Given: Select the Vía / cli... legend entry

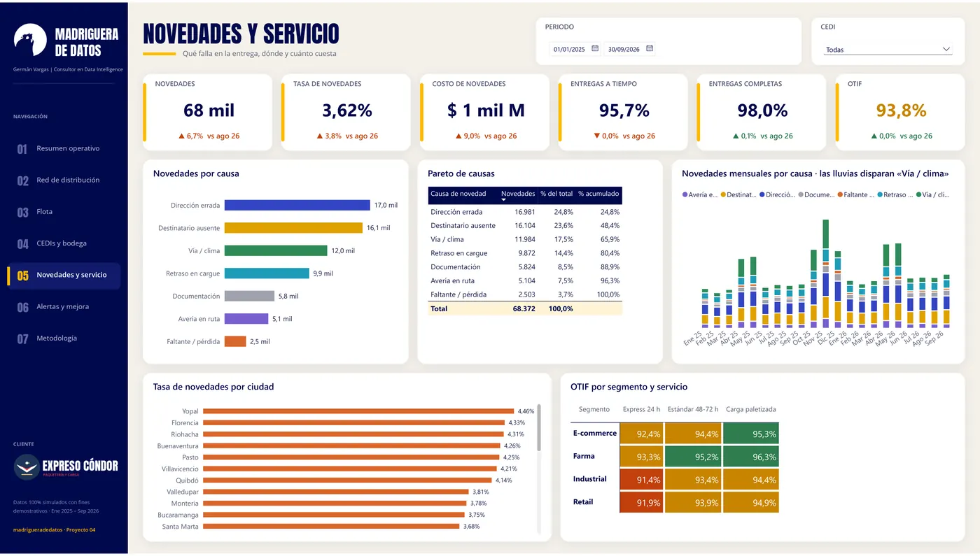Looking at the screenshot, I should pyautogui.click(x=932, y=195).
